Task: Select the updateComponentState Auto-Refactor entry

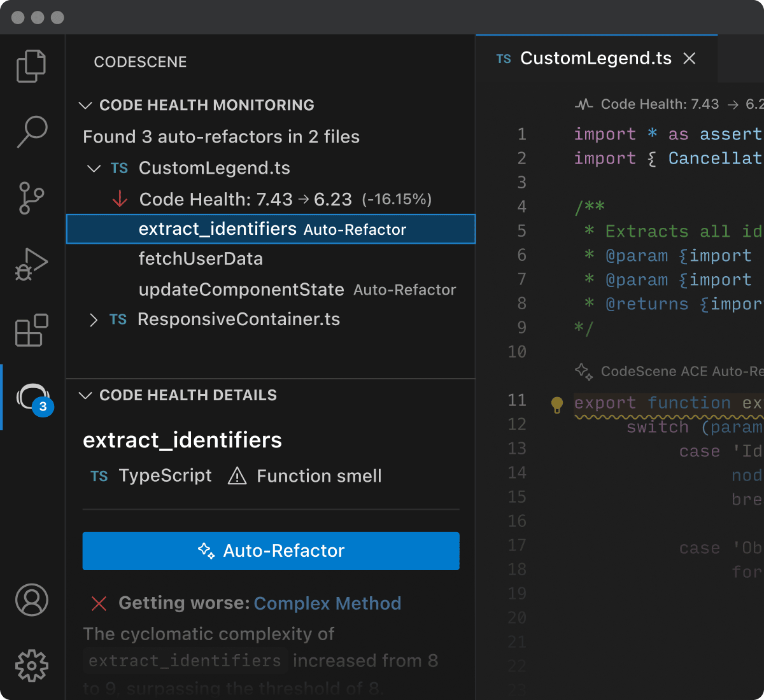Action: [241, 290]
